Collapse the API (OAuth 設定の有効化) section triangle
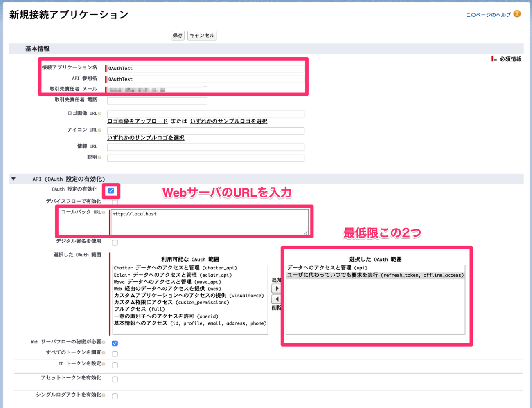 click(14, 179)
